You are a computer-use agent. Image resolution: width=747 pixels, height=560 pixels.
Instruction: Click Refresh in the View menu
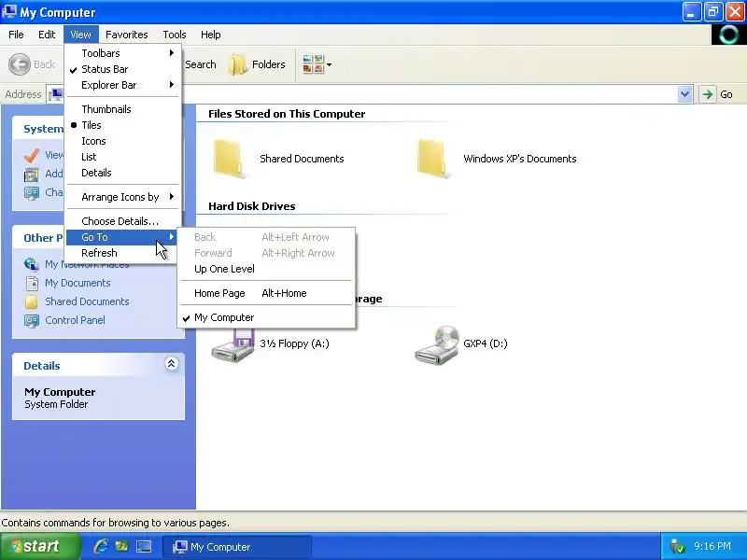click(122, 253)
